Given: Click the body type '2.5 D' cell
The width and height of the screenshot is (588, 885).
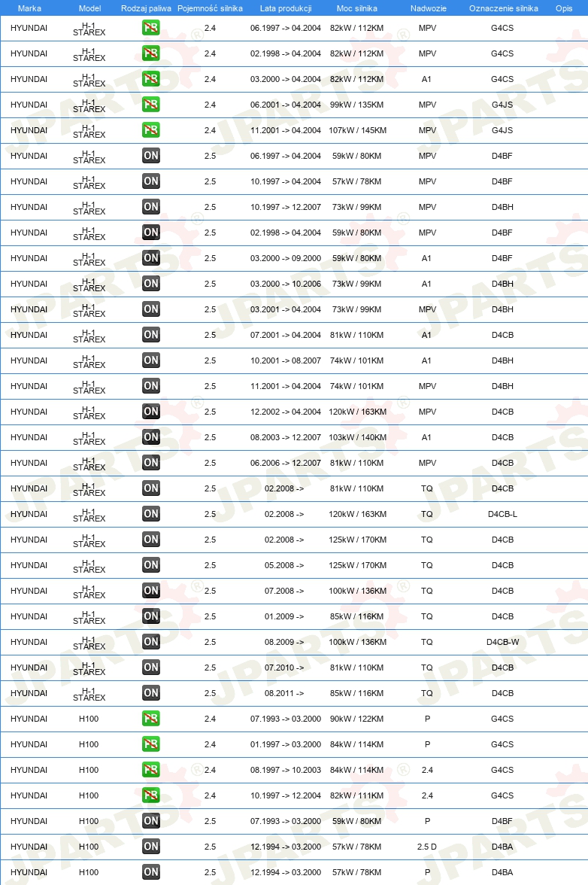Looking at the screenshot, I should pos(427,847).
